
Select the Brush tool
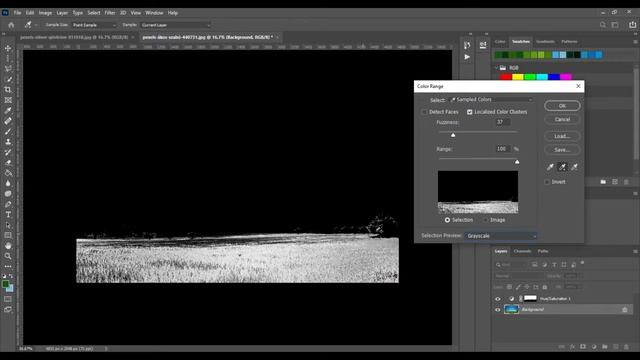point(8,131)
